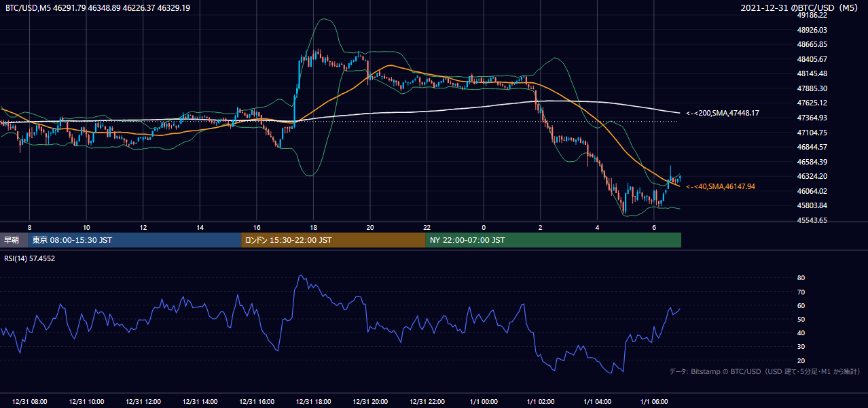The width and height of the screenshot is (868, 408).
Task: Click RSI scale value 50
Action: pyautogui.click(x=801, y=319)
